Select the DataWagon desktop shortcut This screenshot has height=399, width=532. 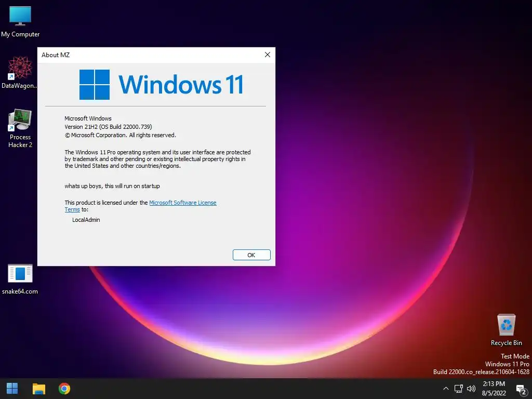click(x=20, y=73)
